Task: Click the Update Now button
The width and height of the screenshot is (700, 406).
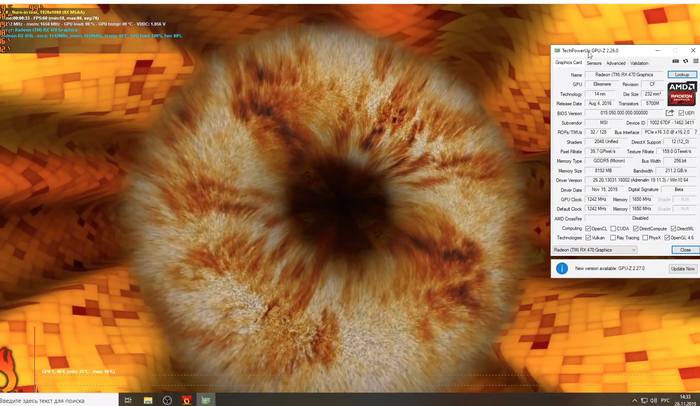Action: (x=682, y=269)
